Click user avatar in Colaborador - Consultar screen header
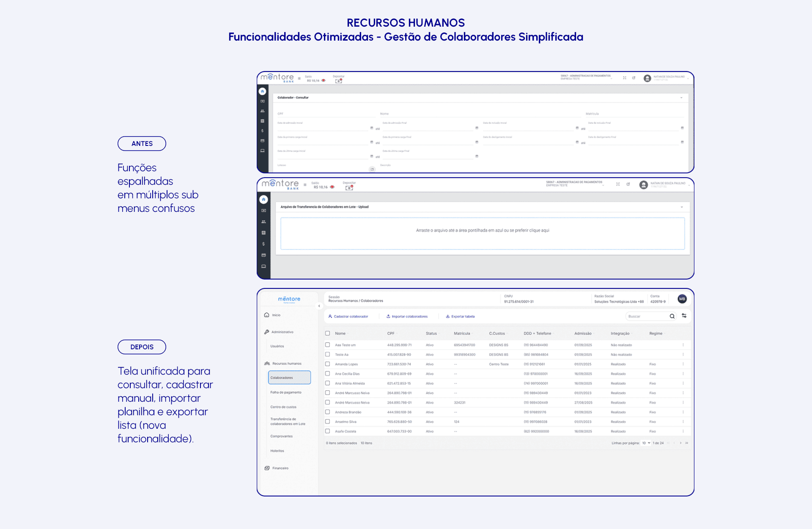Viewport: 812px width, 529px height. [x=647, y=78]
